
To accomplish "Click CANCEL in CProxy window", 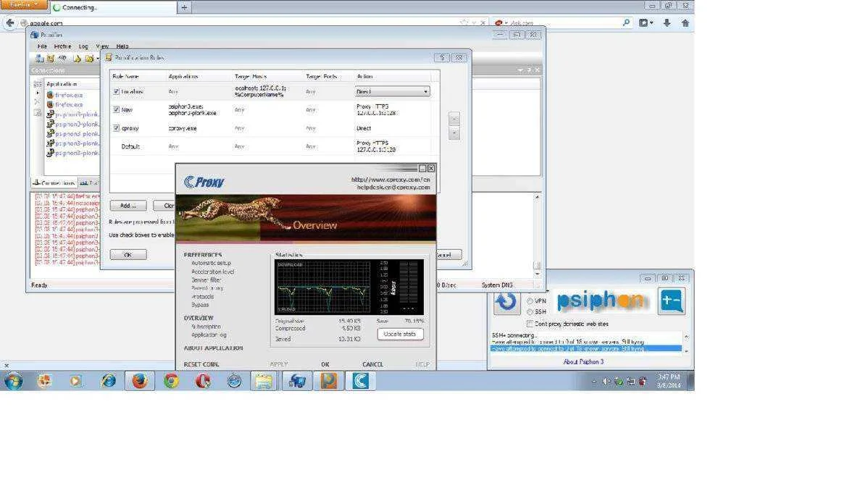I will [x=372, y=365].
